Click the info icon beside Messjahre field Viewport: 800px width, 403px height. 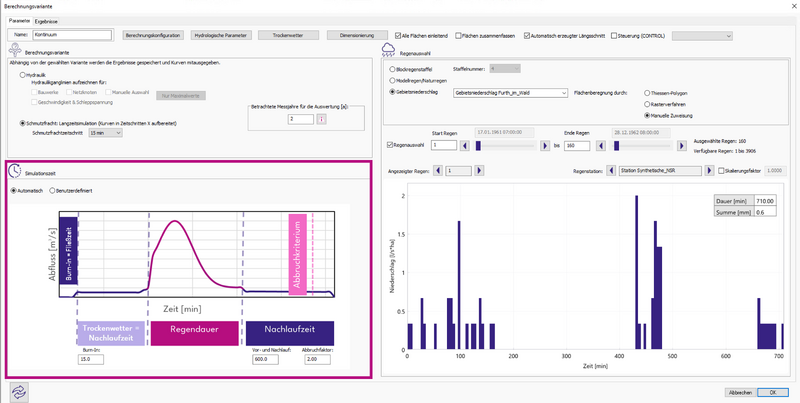pyautogui.click(x=321, y=119)
